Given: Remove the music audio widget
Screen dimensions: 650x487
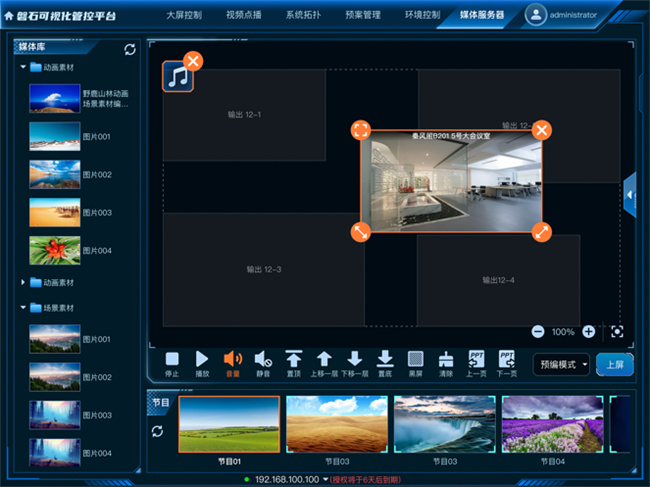Looking at the screenshot, I should click(193, 61).
